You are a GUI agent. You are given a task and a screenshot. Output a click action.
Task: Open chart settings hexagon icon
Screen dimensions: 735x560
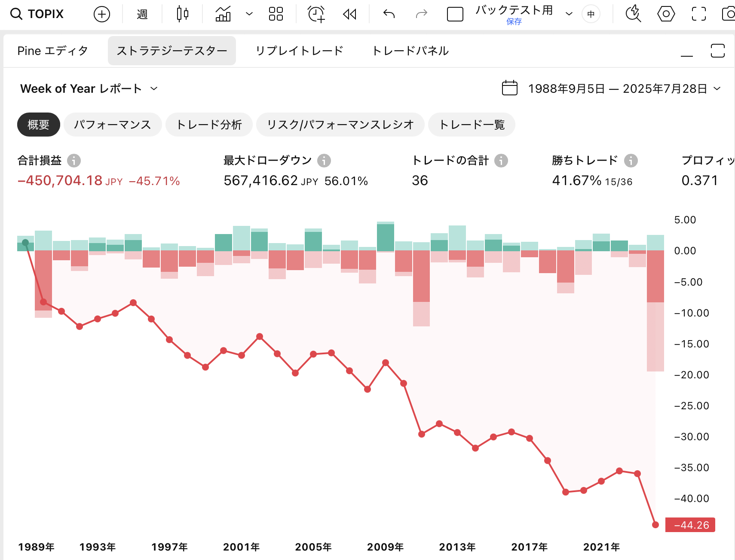(x=666, y=14)
